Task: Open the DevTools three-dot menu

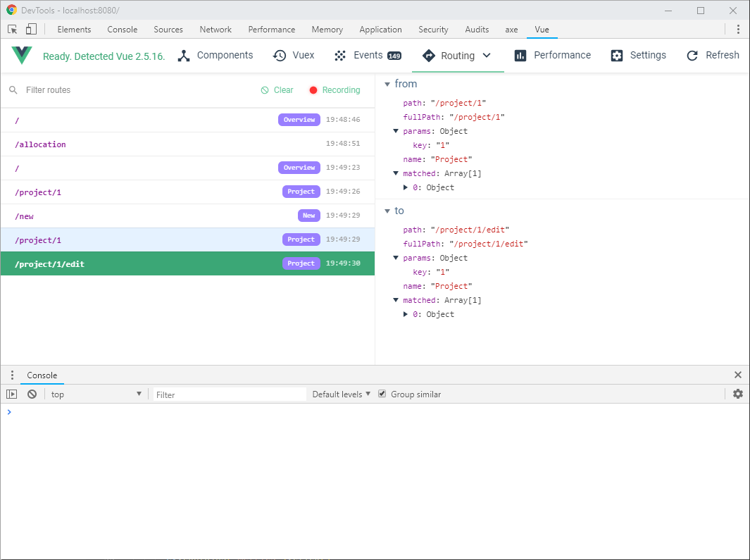Action: coord(737,29)
